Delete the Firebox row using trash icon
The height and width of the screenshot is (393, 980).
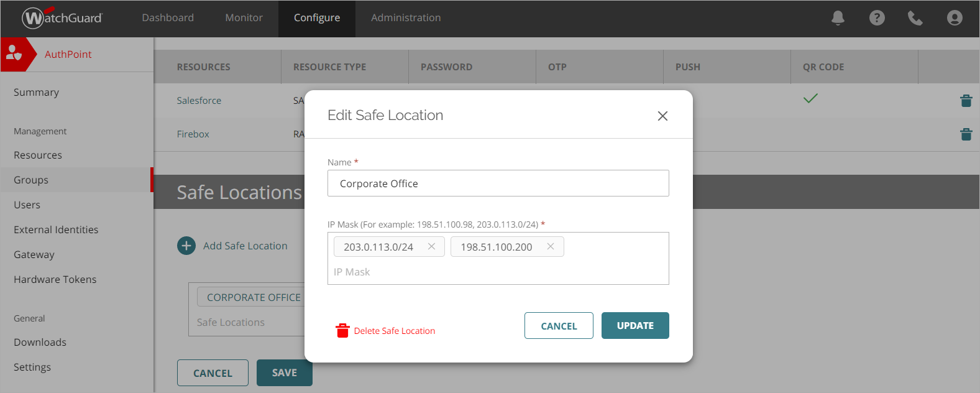(x=966, y=134)
